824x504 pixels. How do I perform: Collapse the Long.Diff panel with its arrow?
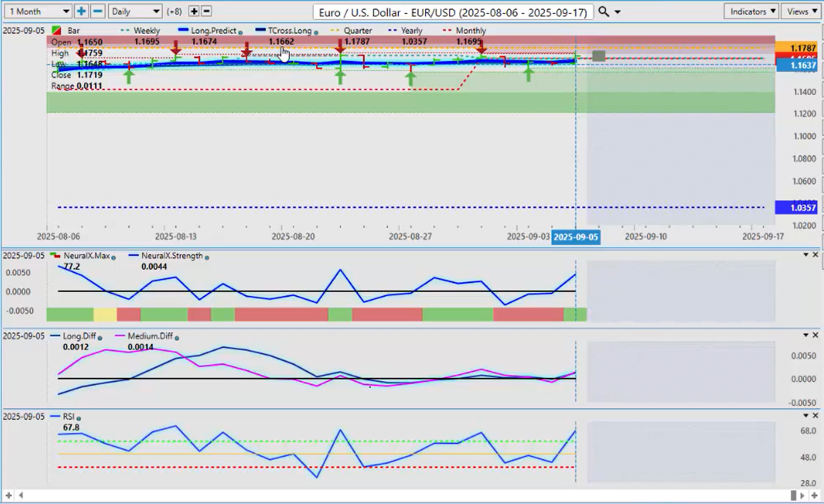(x=806, y=336)
